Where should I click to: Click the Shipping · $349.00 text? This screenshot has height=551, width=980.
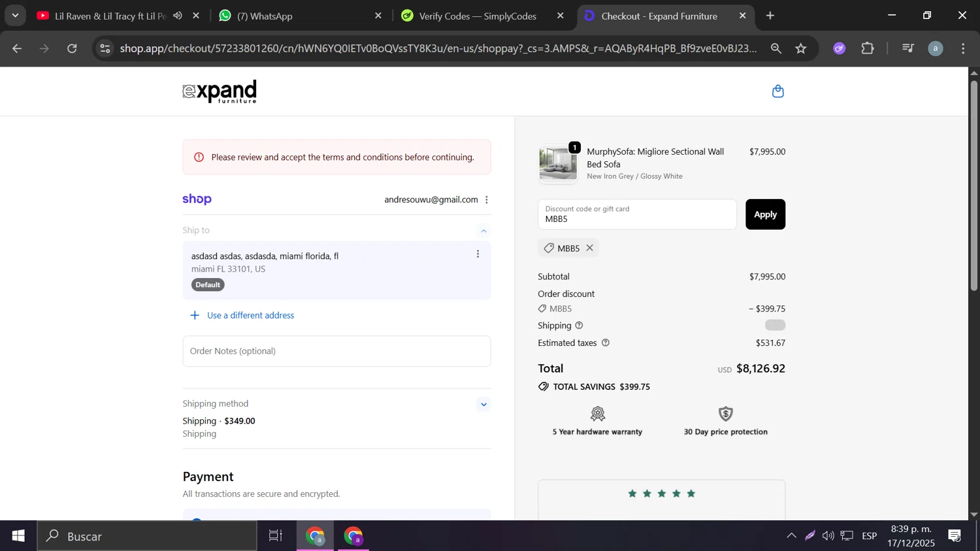click(219, 421)
